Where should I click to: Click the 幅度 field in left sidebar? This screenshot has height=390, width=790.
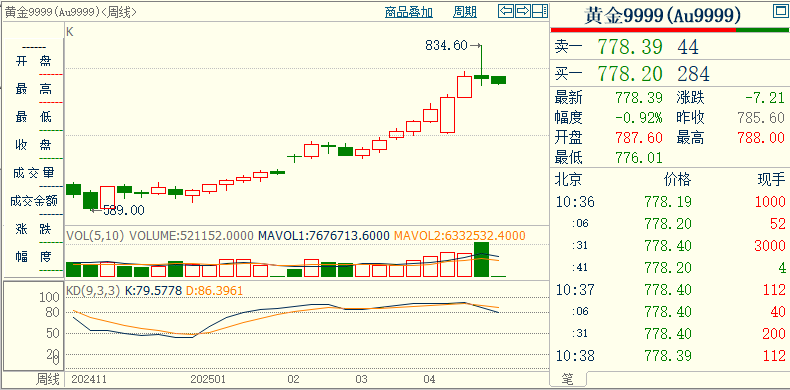click(x=34, y=257)
